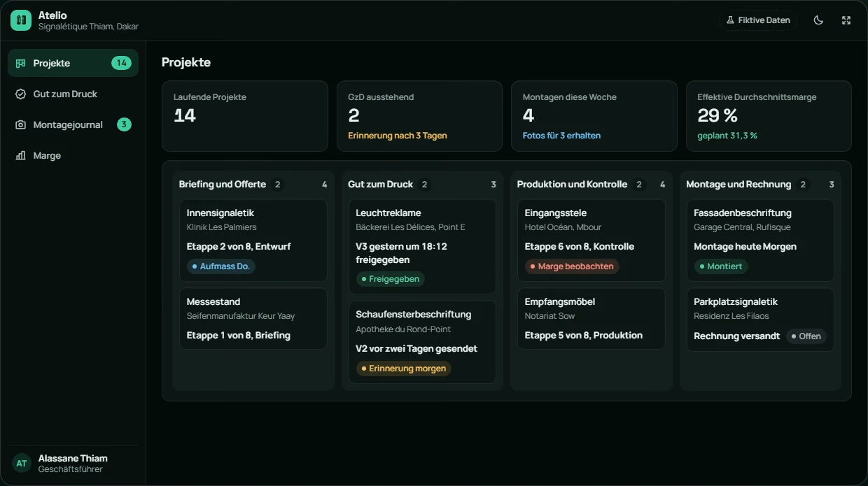The image size is (868, 486).
Task: Click the flask icon in Fiktive Daten
Action: 730,20
